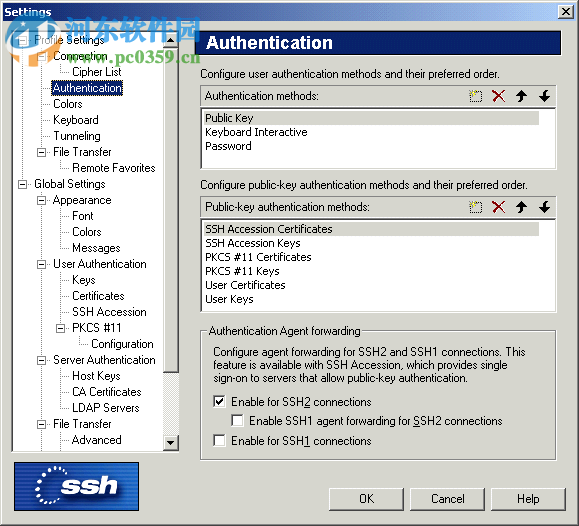The width and height of the screenshot is (579, 526).
Task: Collapse the User Authentication tree node
Action: pyautogui.click(x=42, y=264)
